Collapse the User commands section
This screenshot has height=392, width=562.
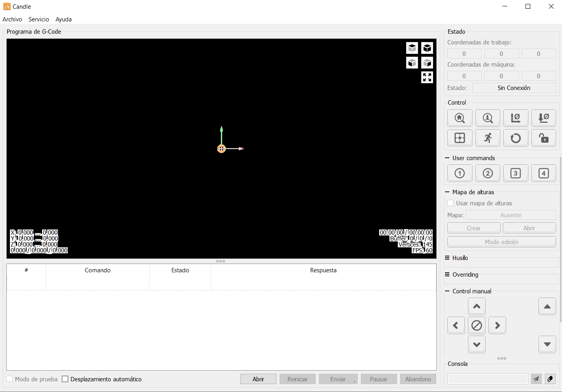tap(448, 158)
